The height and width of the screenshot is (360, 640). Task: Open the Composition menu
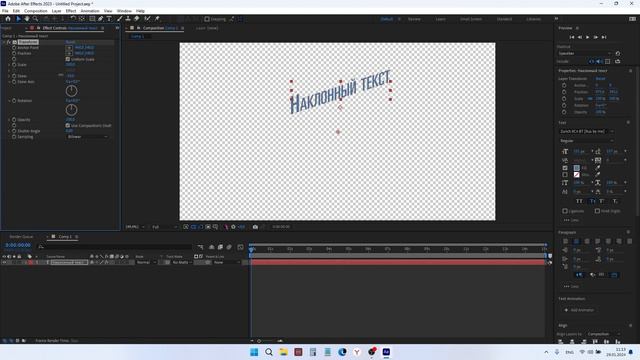(x=36, y=11)
